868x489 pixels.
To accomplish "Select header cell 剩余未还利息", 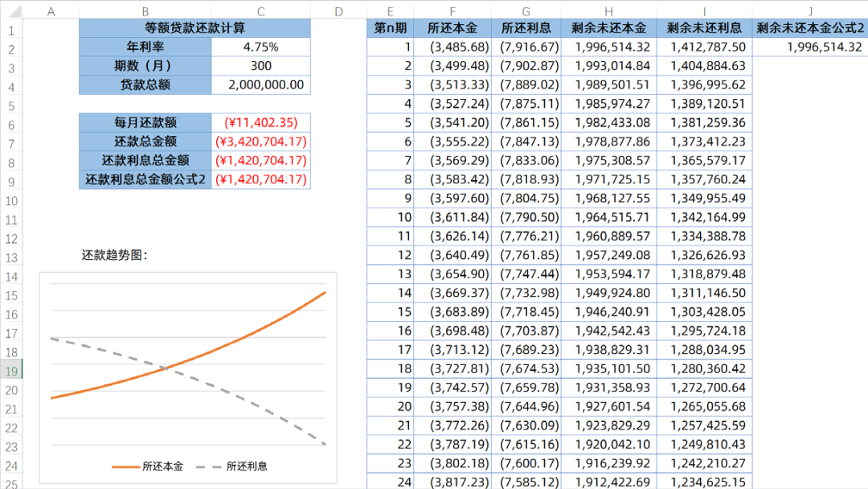I will tap(704, 28).
